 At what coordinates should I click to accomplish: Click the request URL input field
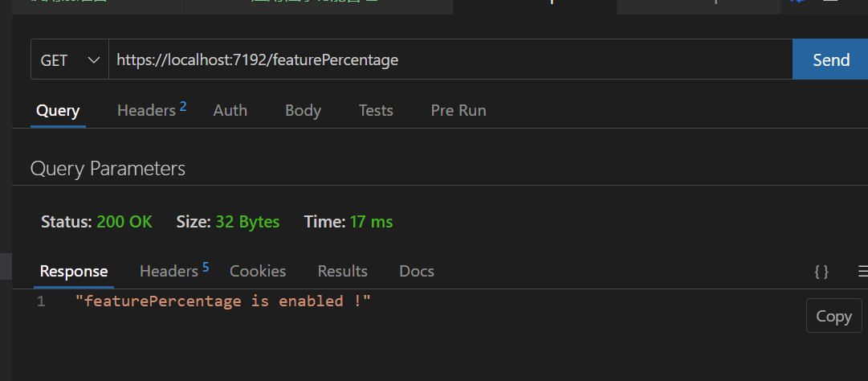click(450, 59)
